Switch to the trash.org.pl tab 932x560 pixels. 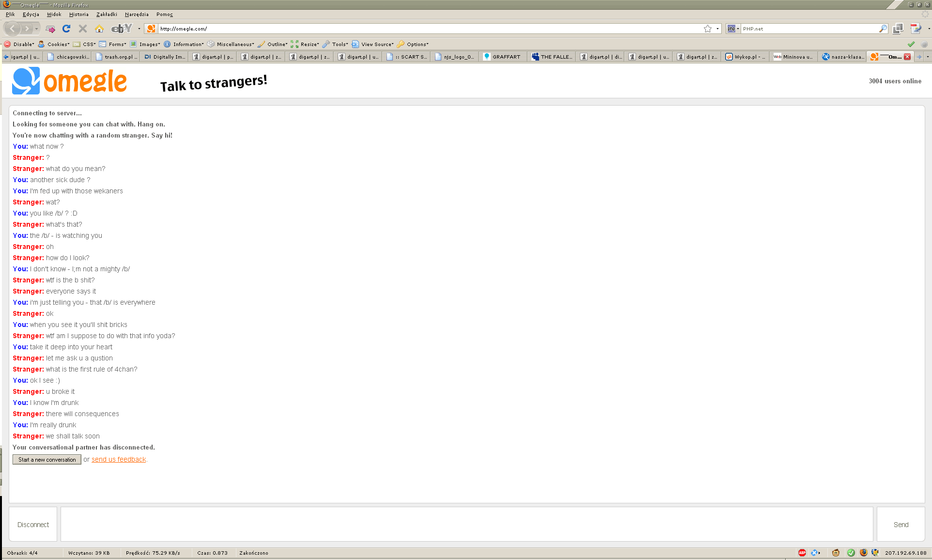[117, 57]
